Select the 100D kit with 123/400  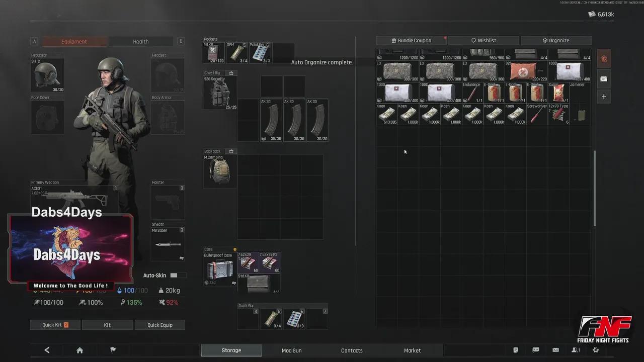tap(569, 71)
